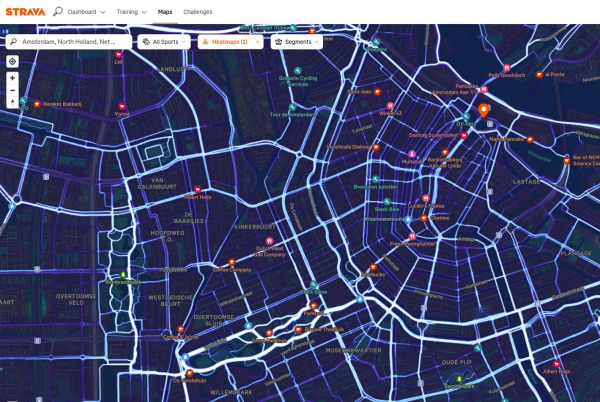Select the OV-fiets bike marker
Image resolution: width=600 pixels, height=402 pixels.
[x=466, y=116]
